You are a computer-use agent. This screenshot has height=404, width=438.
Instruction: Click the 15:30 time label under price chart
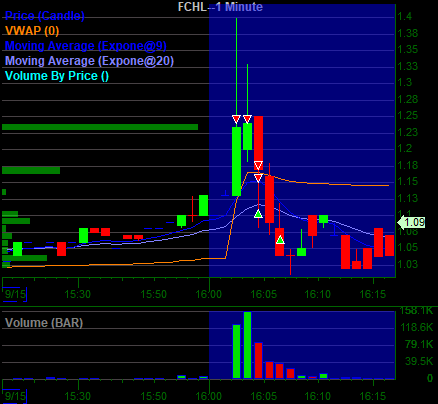(x=78, y=294)
